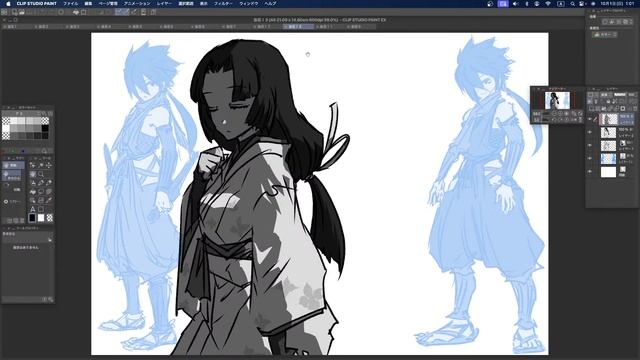Pick the black swatch in color set
This screenshot has width=640, height=360.
(x=45, y=128)
